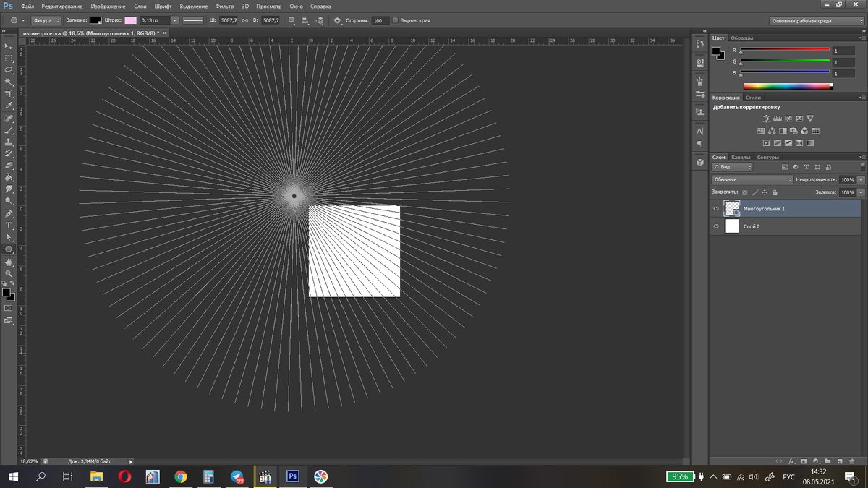Click the Brightness/Contrast adjustment icon
Viewport: 868px width, 488px height.
[x=767, y=119]
